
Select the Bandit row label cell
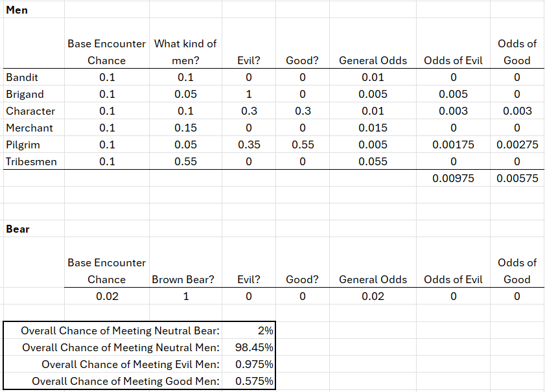[x=22, y=78]
